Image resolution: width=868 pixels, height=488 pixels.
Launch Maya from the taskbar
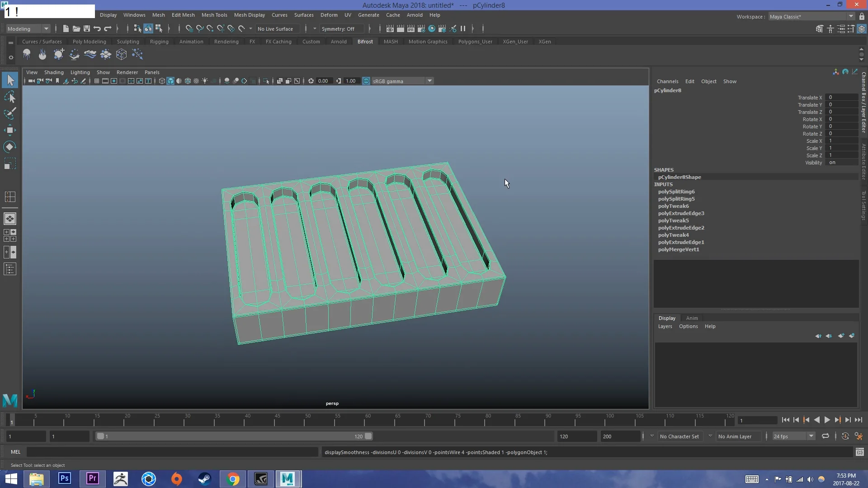pos(288,479)
